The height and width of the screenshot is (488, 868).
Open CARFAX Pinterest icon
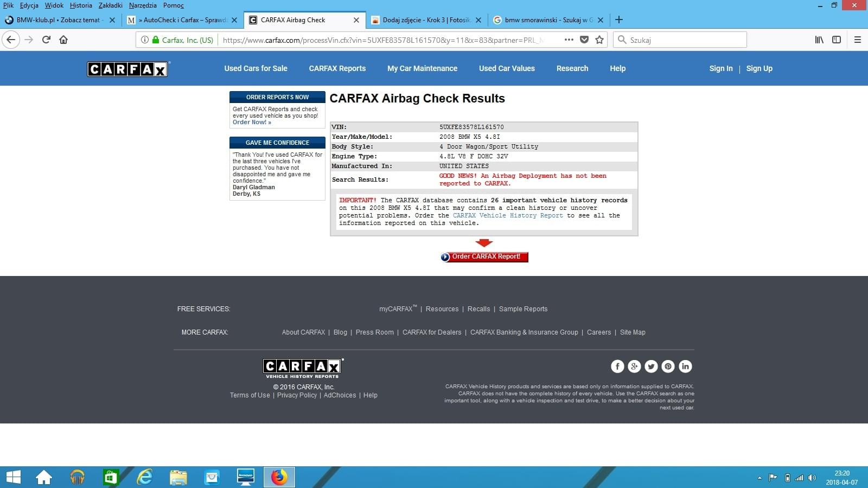point(668,367)
